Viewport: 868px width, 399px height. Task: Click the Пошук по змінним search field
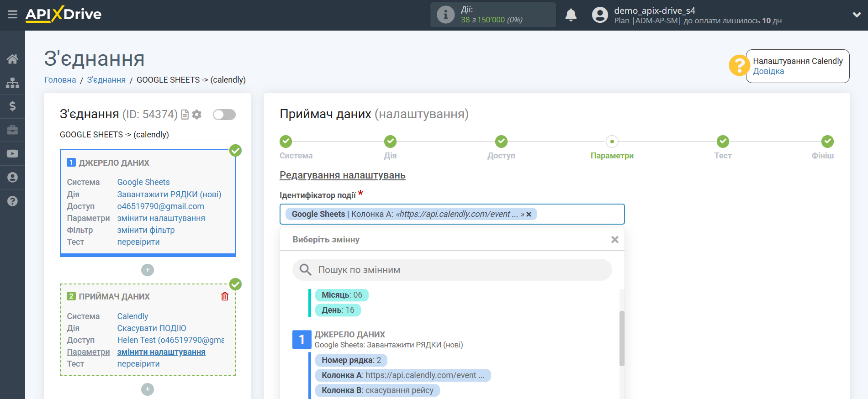(x=452, y=270)
